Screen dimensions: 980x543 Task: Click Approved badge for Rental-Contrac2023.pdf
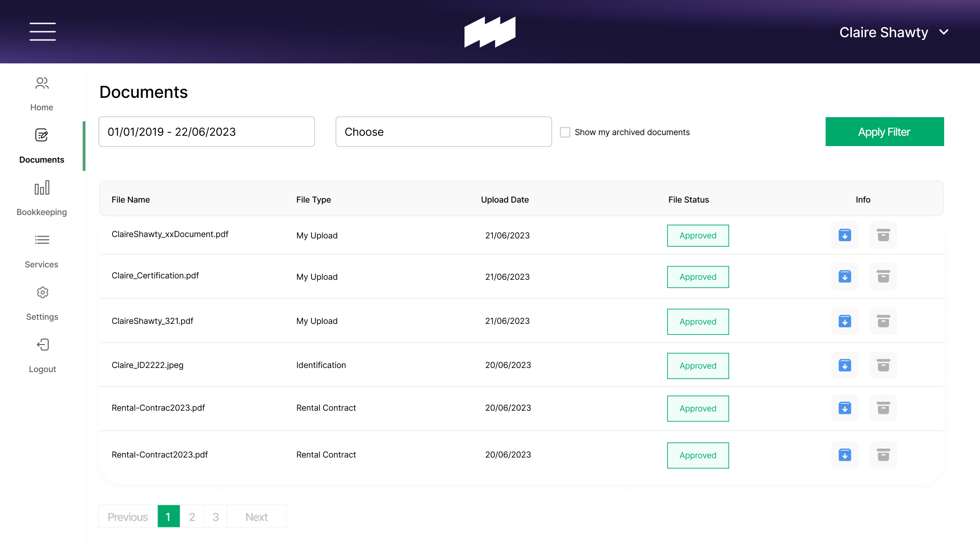coord(698,408)
